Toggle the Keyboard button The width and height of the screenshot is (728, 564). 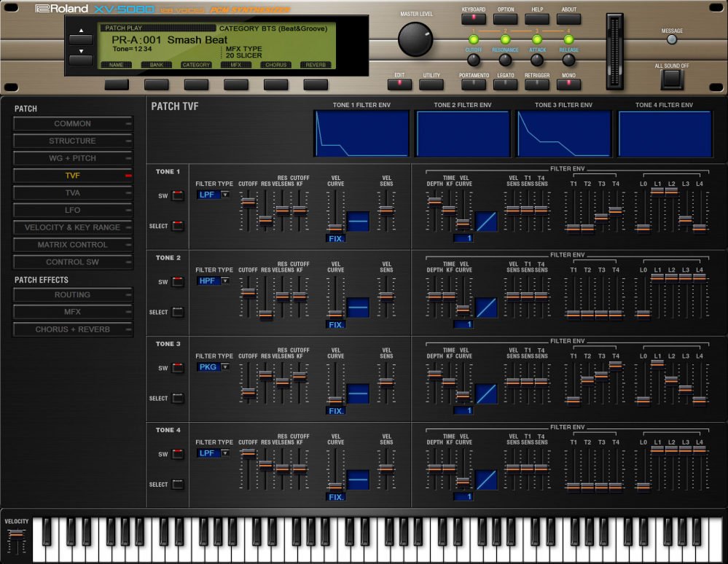[x=474, y=18]
